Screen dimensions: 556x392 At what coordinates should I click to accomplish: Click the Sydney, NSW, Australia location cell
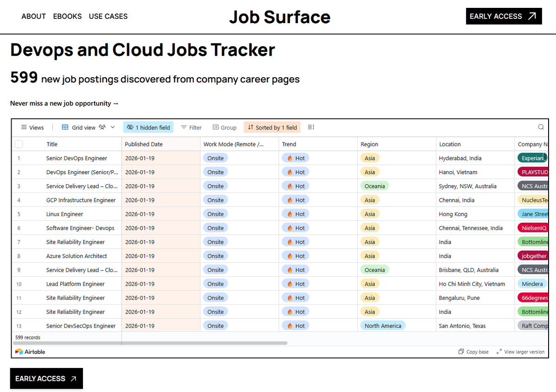coord(475,186)
